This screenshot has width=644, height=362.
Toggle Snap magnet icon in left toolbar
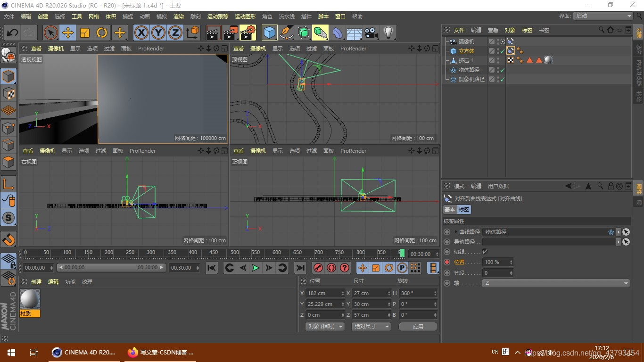[8, 239]
